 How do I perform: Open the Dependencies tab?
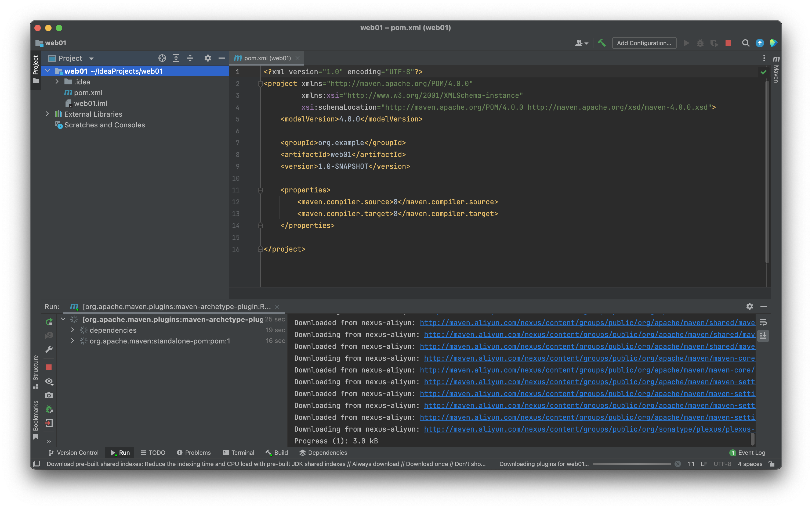(x=323, y=453)
